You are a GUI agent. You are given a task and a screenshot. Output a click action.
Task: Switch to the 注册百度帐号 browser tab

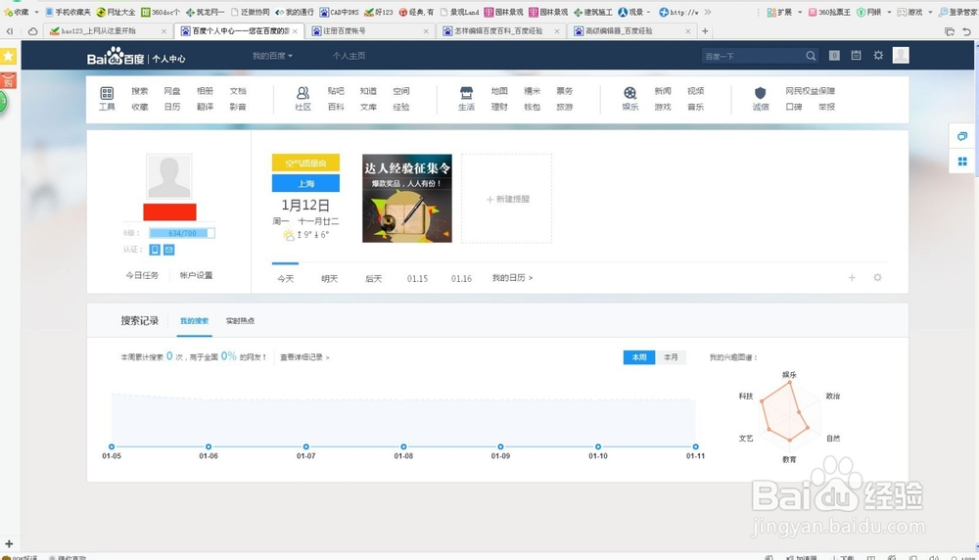pos(369,30)
